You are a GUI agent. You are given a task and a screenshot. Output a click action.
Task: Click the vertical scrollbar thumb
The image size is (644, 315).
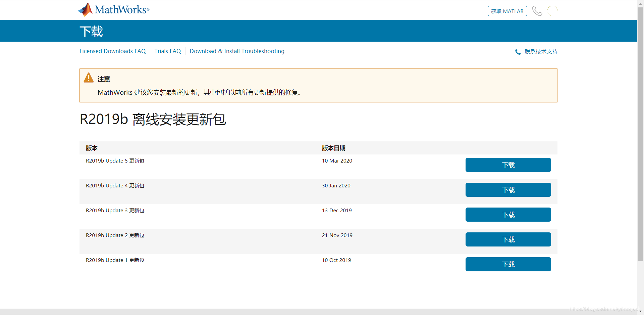[640, 134]
